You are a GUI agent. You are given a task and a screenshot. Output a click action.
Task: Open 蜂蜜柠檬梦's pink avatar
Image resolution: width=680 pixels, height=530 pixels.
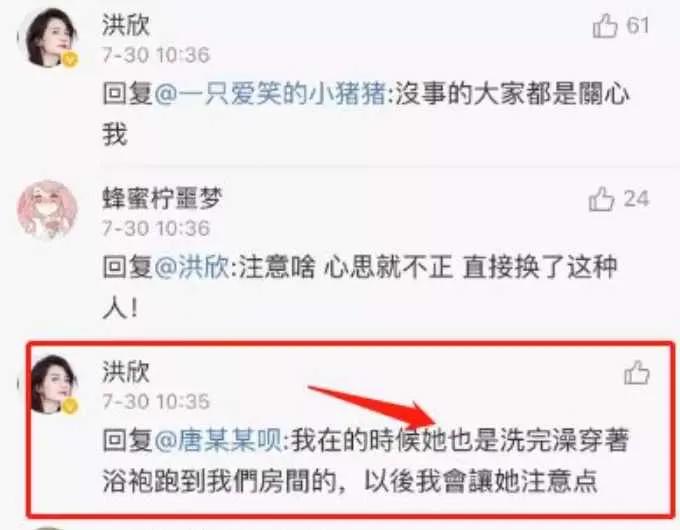click(48, 210)
